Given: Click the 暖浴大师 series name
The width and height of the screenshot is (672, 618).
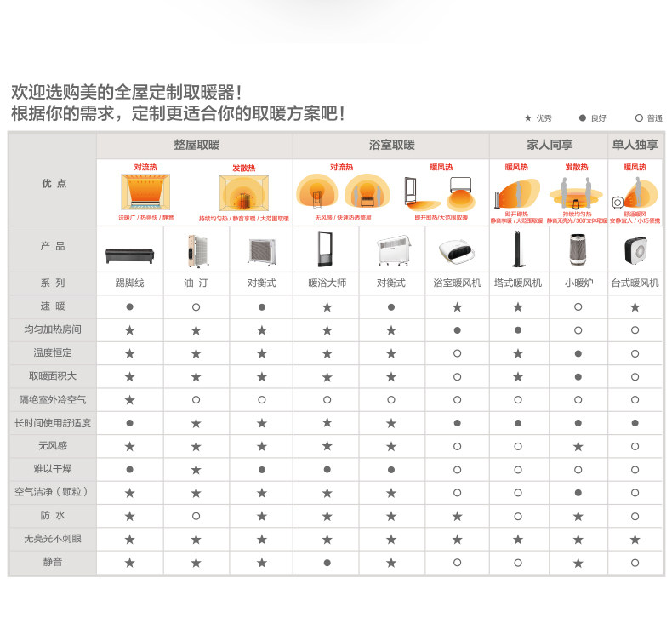Looking at the screenshot, I should pos(327,283).
